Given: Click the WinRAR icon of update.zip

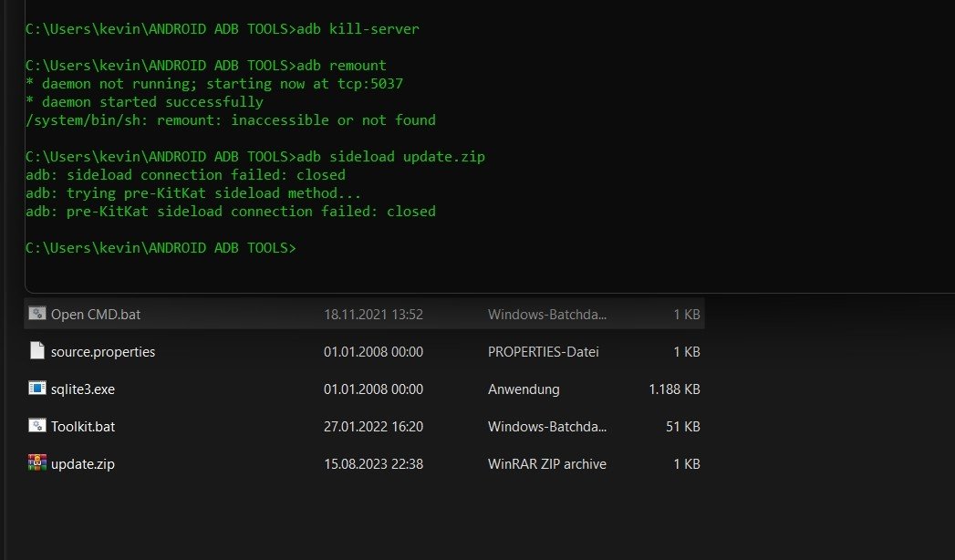Looking at the screenshot, I should 36,463.
